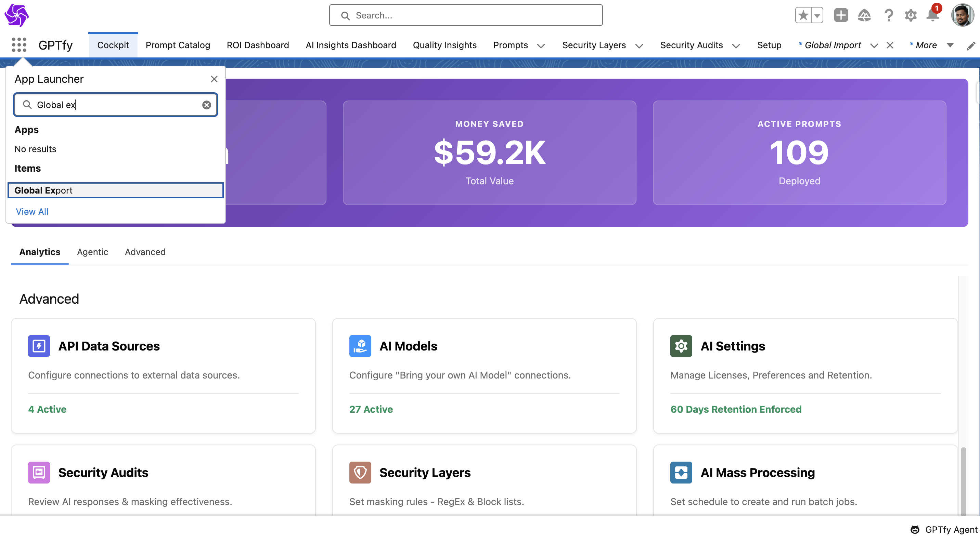Switch to the Agentic tab
The image size is (980, 543).
pyautogui.click(x=92, y=252)
